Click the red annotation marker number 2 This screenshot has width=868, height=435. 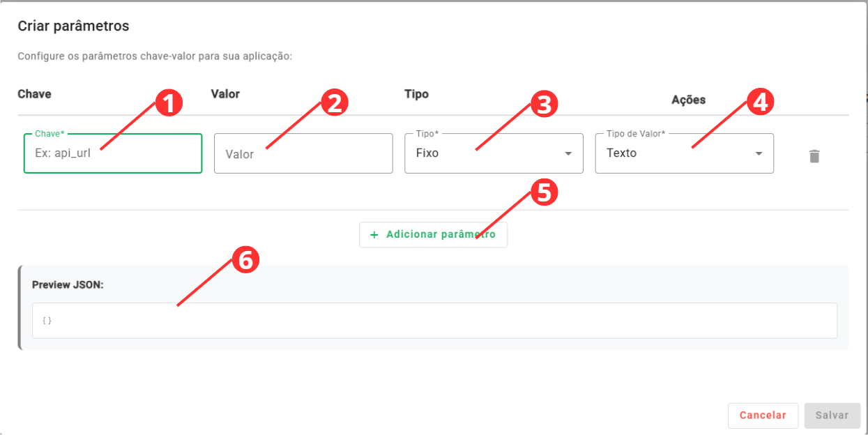335,104
